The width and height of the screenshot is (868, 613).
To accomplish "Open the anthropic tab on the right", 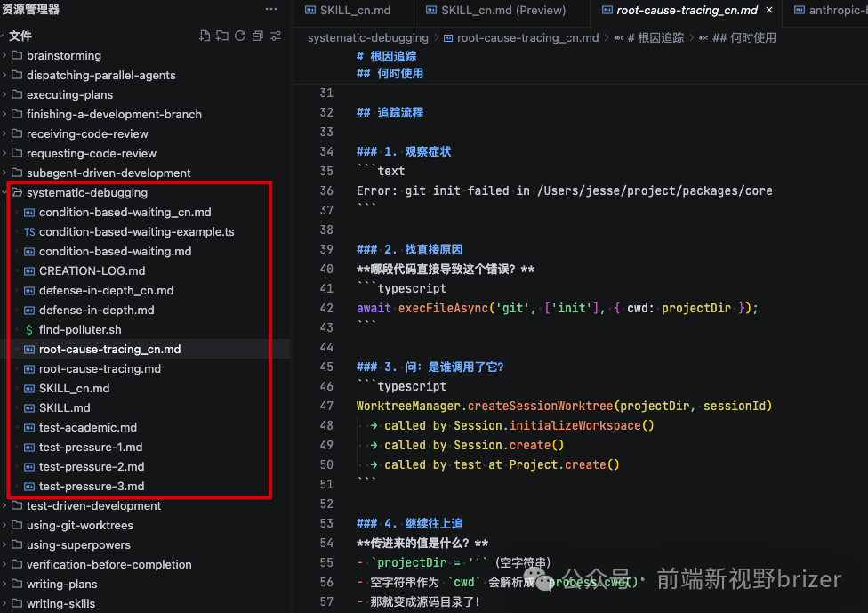I will click(x=832, y=11).
